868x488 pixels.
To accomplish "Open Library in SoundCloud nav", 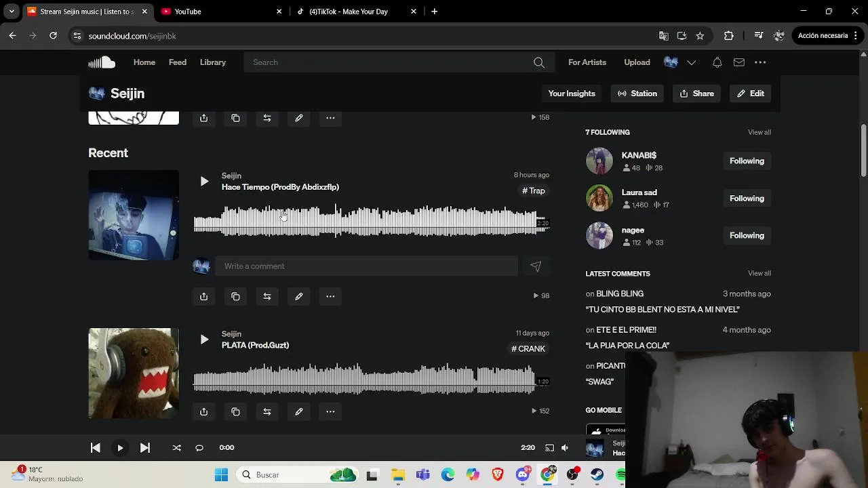I will (x=213, y=62).
